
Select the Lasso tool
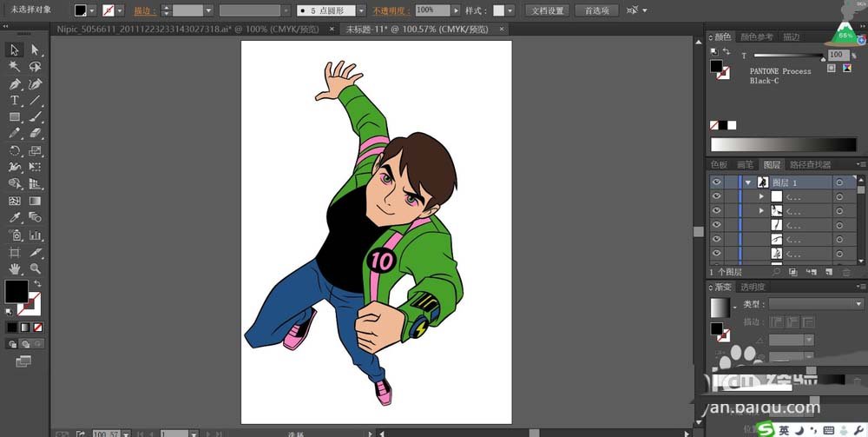(35, 67)
